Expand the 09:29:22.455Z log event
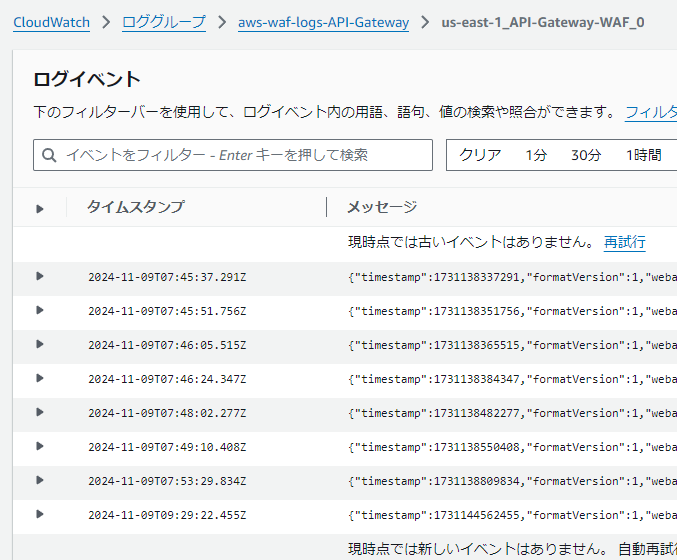 tap(40, 515)
